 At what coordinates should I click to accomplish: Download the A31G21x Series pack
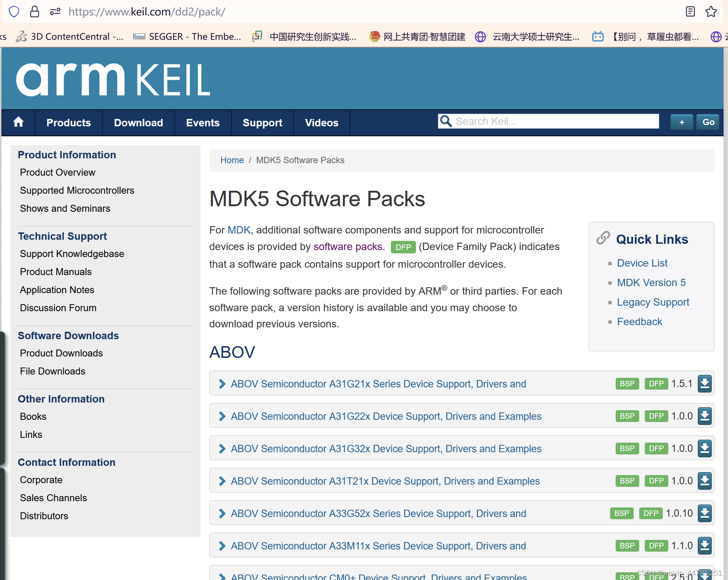[704, 384]
